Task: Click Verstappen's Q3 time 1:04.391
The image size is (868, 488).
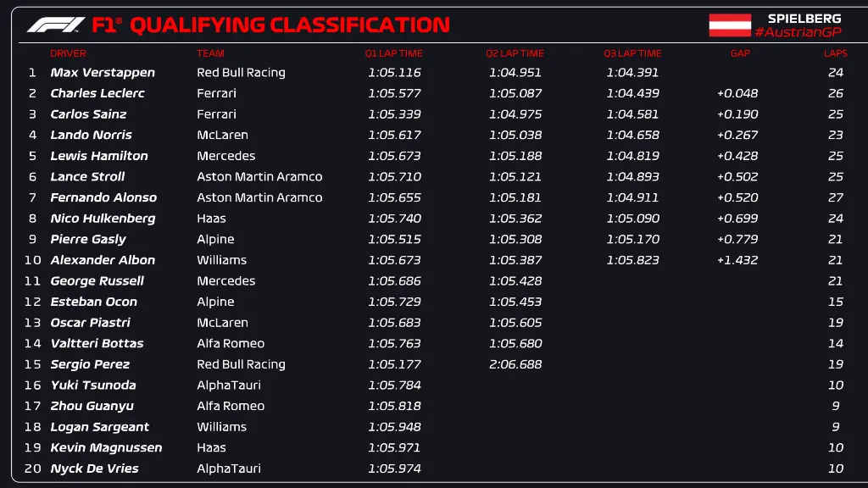Action: 632,73
